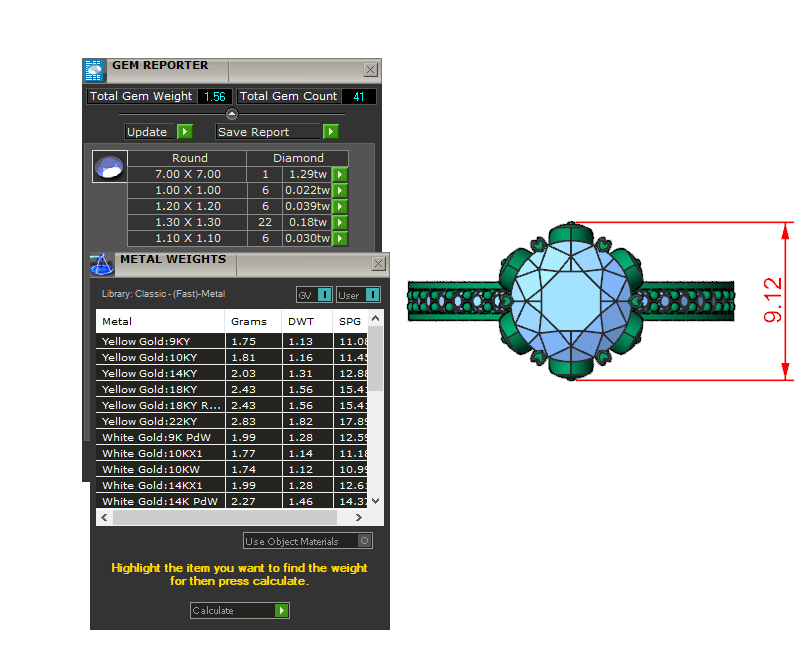Click the Gem Reporter panel icon
The image size is (798, 657).
click(93, 70)
